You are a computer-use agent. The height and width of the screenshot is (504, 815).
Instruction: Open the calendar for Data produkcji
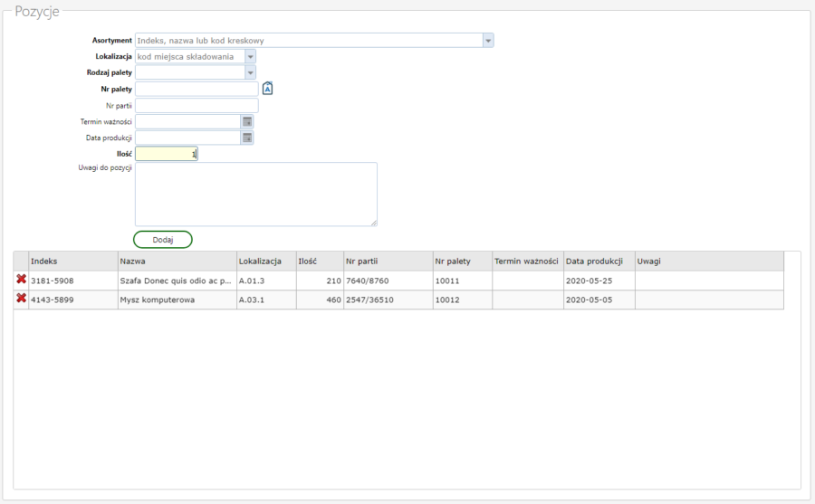click(247, 138)
